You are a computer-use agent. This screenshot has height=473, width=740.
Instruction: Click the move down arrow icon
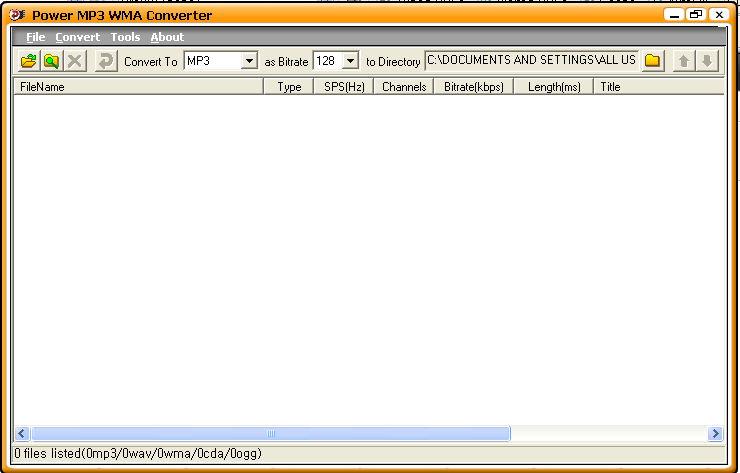tap(707, 60)
